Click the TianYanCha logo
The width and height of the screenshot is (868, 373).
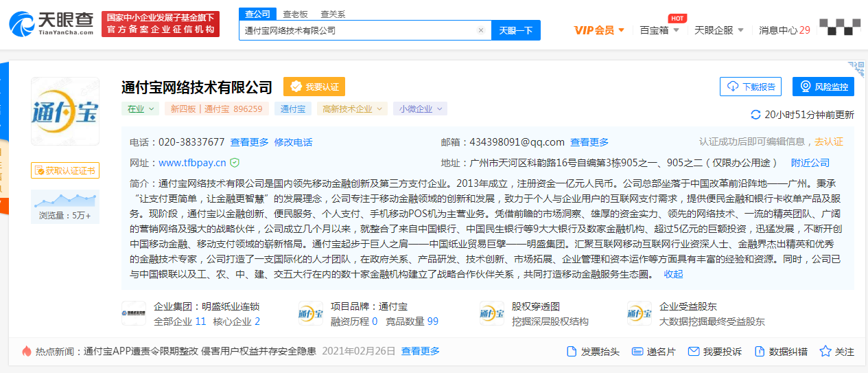pos(51,24)
